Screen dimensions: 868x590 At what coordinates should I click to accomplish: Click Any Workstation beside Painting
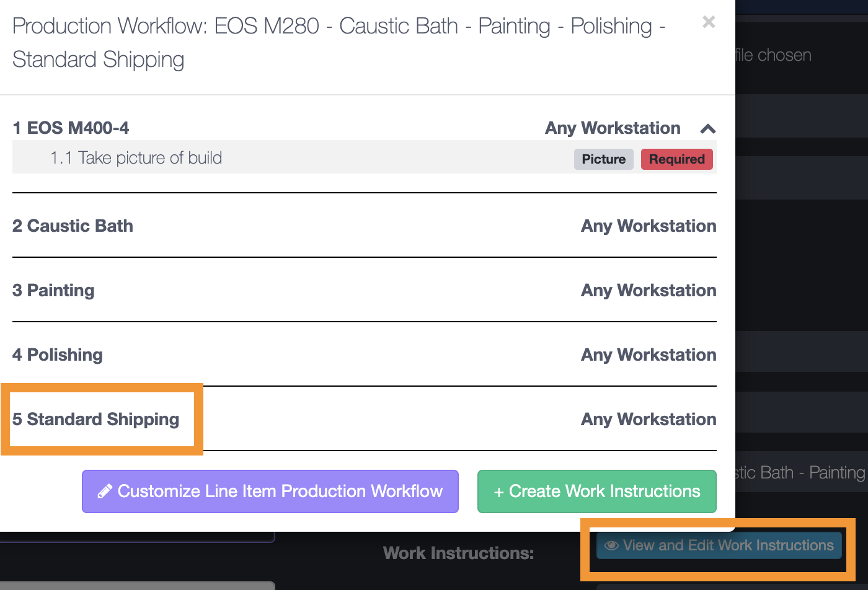[648, 291]
